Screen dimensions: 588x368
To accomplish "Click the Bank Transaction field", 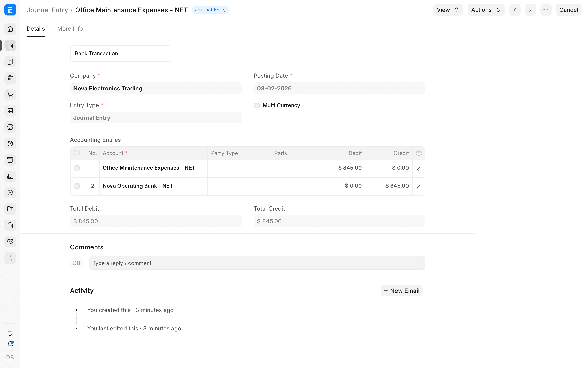I will [x=121, y=54].
